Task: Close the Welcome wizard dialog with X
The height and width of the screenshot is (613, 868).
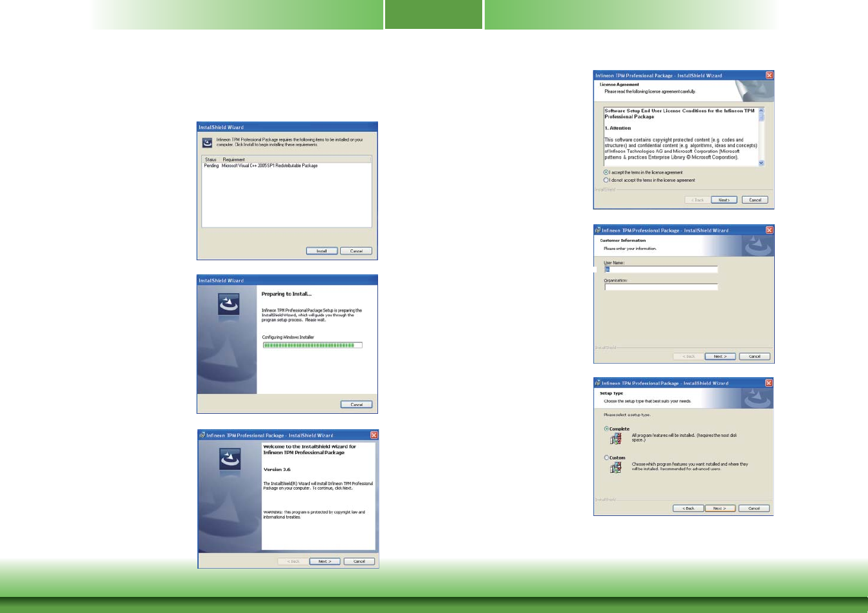Action: tap(374, 435)
